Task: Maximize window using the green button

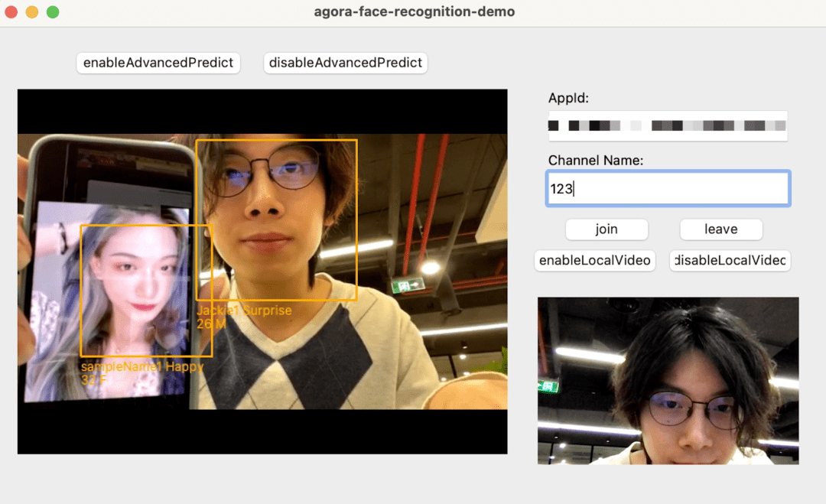Action: tap(53, 11)
